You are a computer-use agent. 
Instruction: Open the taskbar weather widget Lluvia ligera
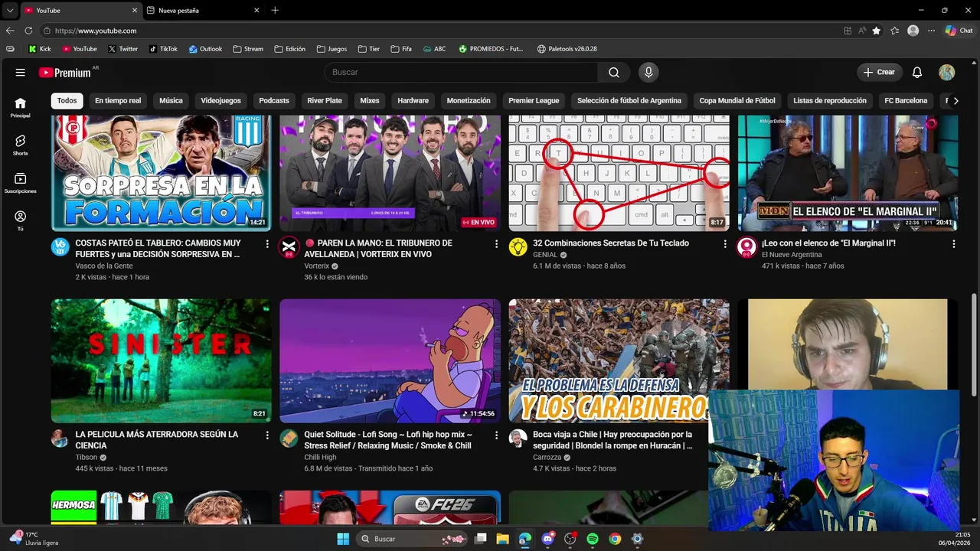[x=34, y=539]
